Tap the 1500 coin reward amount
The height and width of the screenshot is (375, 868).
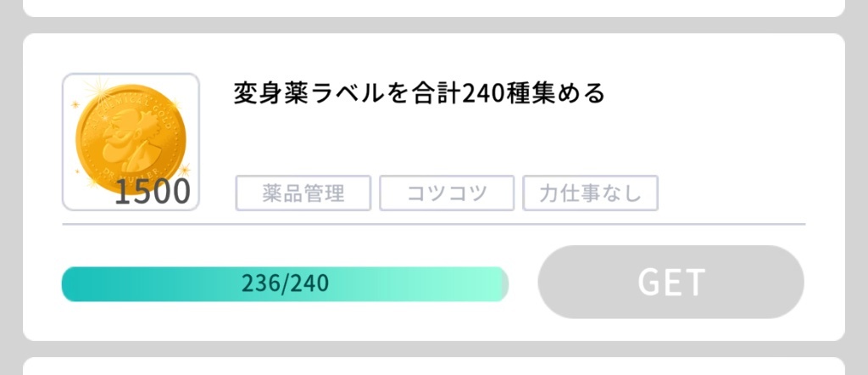click(x=153, y=193)
